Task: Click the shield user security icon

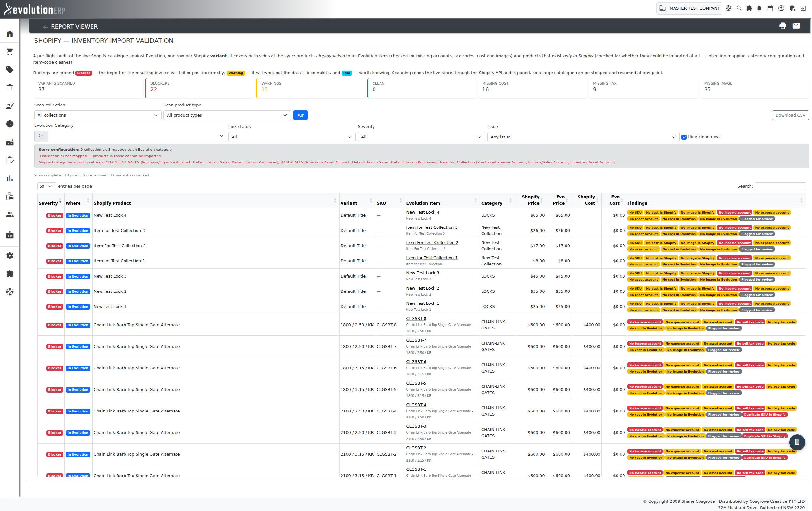Action: 792,8
